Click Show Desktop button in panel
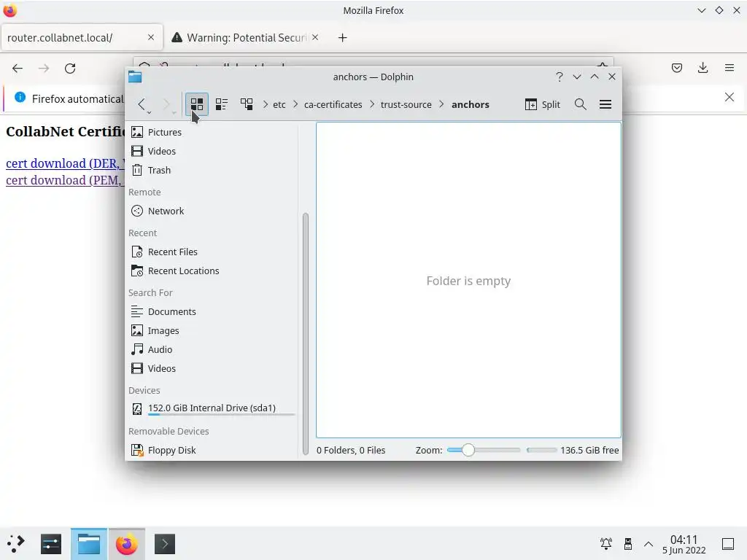Image resolution: width=747 pixels, height=560 pixels. pos(728,544)
